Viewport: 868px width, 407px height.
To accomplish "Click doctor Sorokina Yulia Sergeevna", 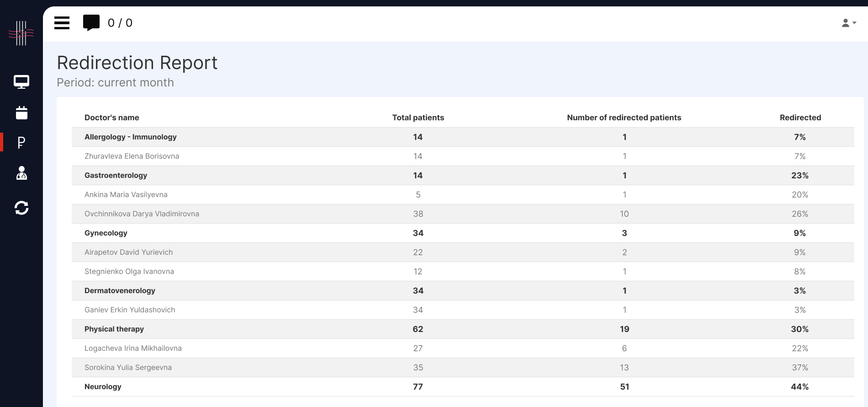I will [128, 368].
